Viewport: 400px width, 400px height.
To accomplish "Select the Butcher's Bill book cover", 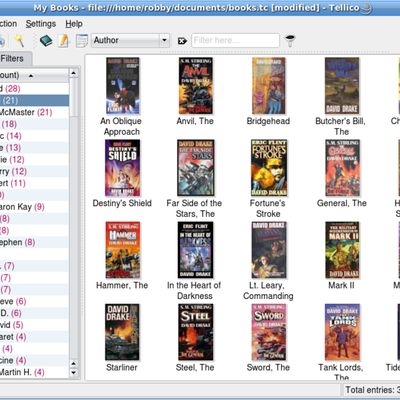I will click(342, 86).
